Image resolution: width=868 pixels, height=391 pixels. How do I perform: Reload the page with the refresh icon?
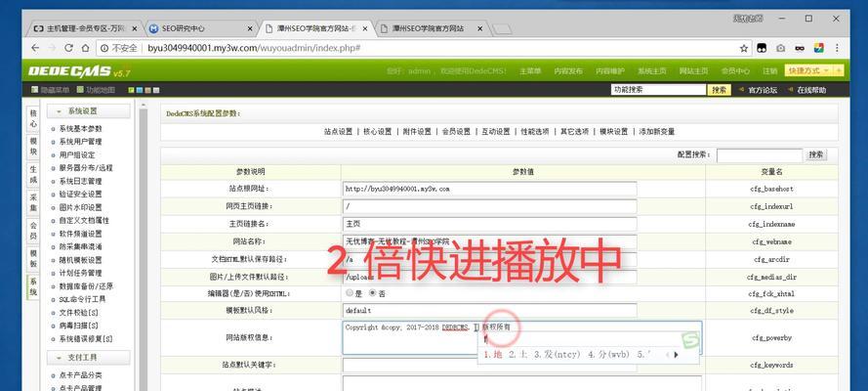click(x=68, y=48)
